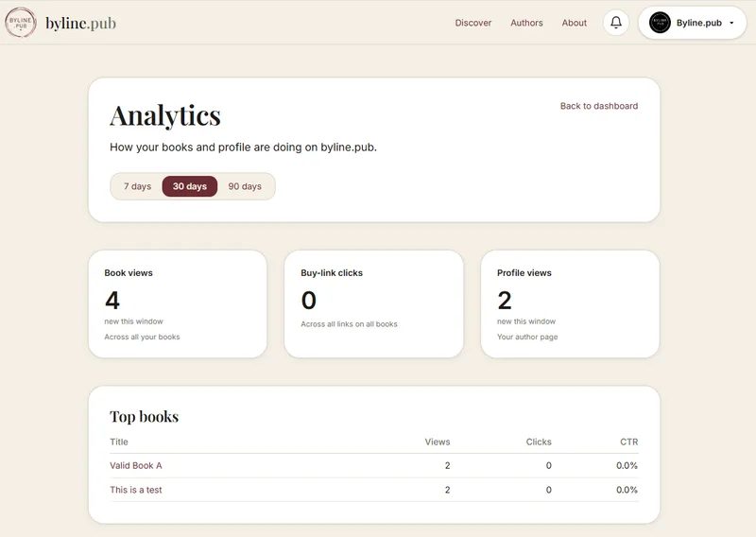756x537 pixels.
Task: Click This is a test's views value
Action: [447, 490]
